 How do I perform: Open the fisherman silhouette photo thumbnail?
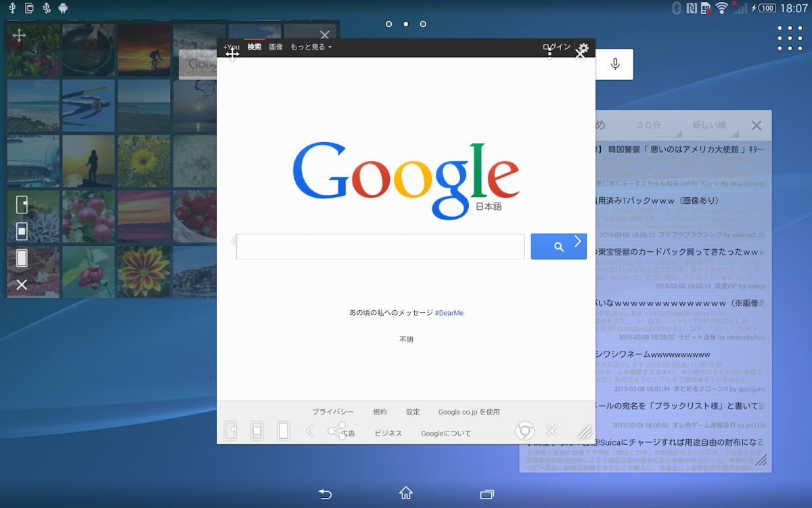click(x=89, y=161)
